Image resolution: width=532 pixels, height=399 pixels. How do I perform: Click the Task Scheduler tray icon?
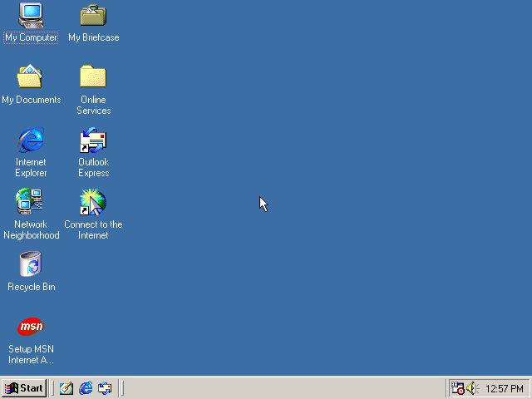point(457,388)
